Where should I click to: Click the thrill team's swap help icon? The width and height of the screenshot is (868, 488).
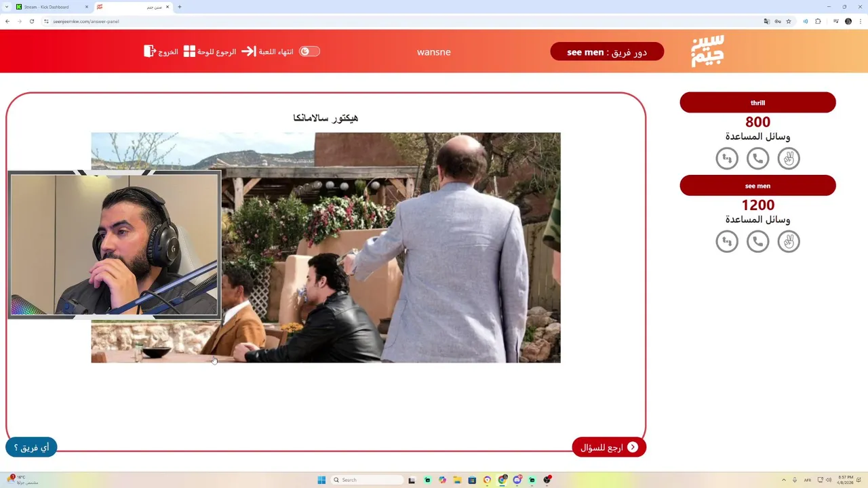727,159
